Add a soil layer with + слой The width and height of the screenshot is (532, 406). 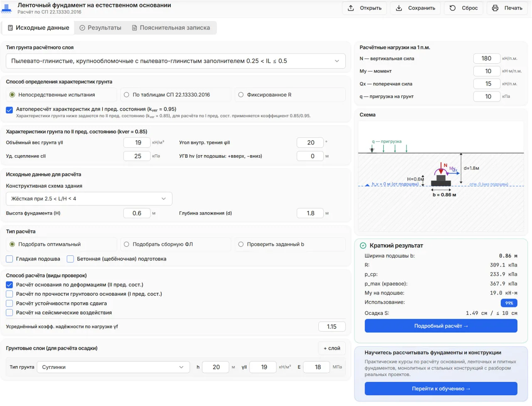click(332, 349)
